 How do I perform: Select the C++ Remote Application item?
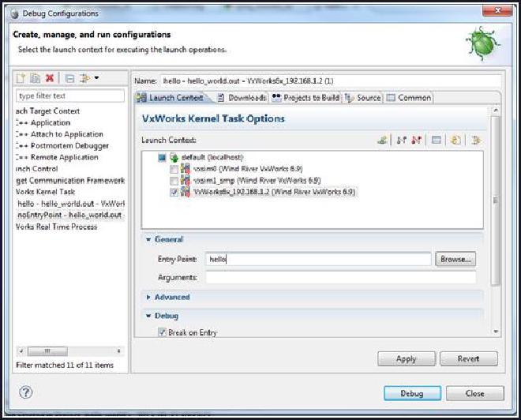(57, 157)
